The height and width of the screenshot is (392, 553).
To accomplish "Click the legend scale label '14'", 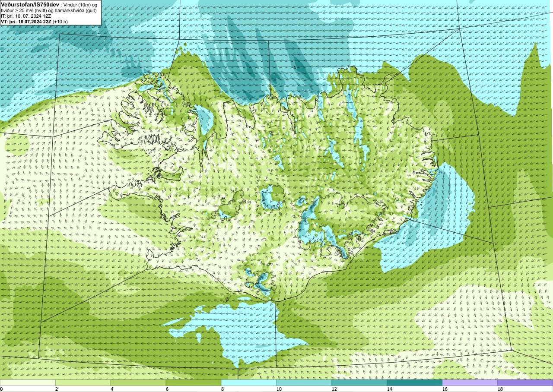I will point(390,389).
